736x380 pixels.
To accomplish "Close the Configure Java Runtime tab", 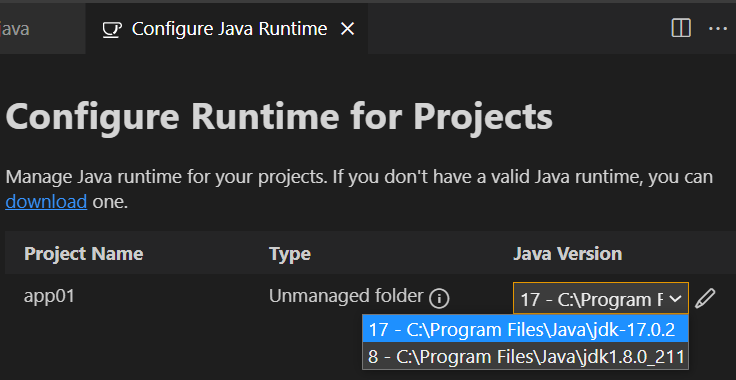I will (x=347, y=29).
